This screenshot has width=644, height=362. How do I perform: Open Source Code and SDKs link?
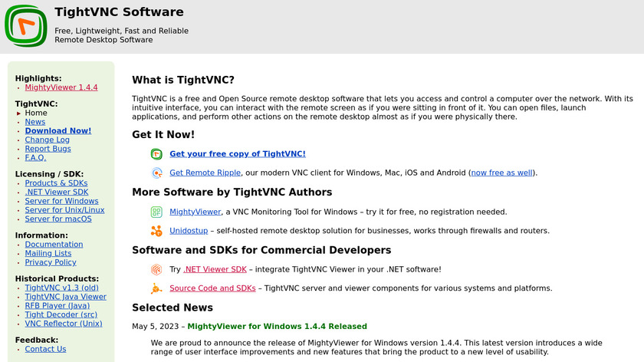pos(212,288)
